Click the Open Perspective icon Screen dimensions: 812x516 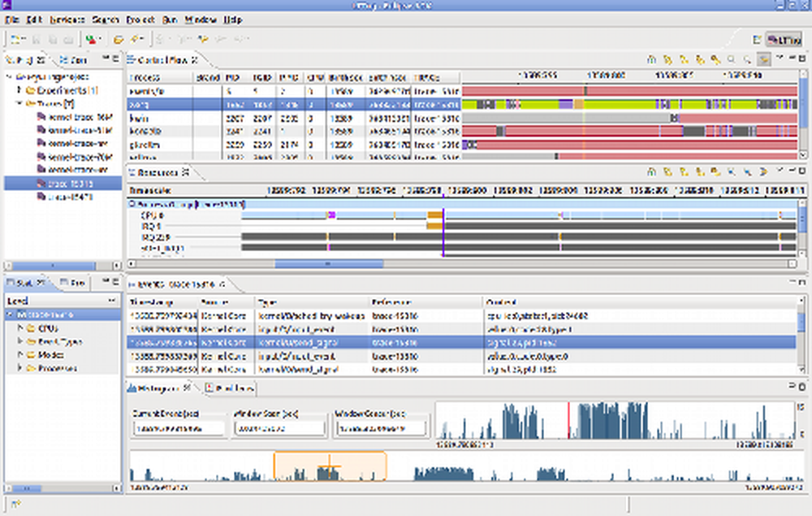coord(756,39)
